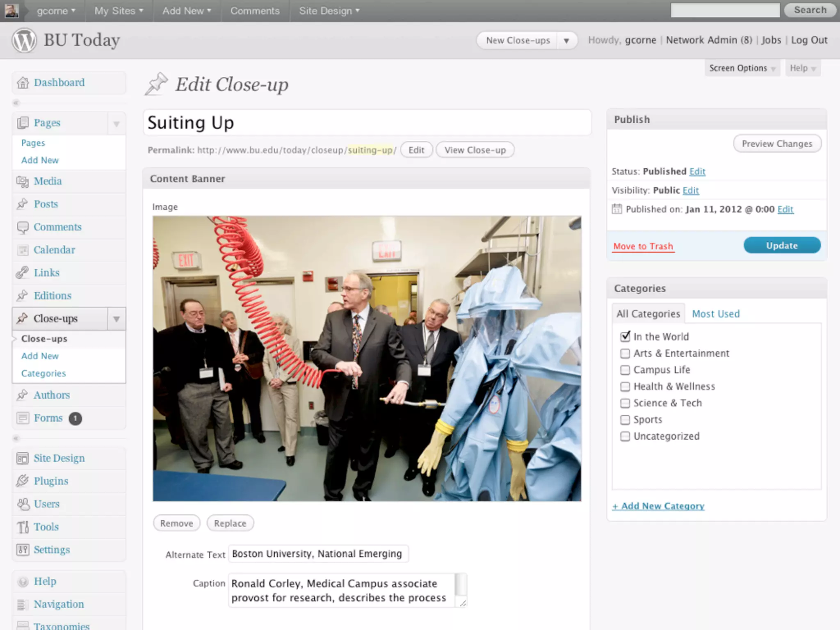Click the Plugins plug icon

point(23,481)
